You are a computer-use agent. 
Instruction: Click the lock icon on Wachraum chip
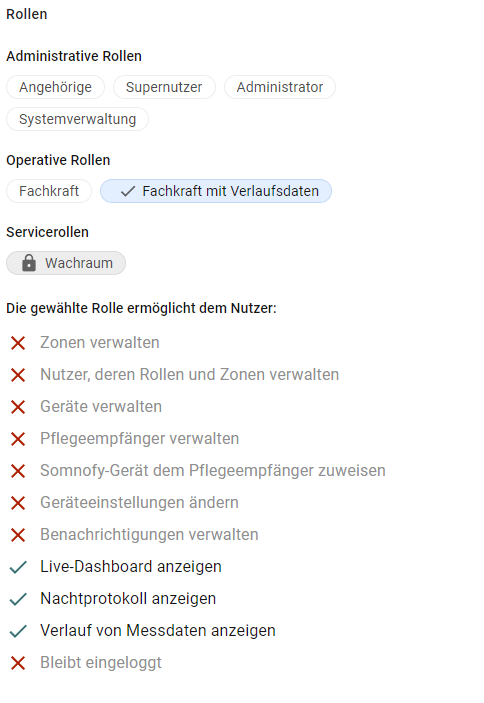[29, 263]
